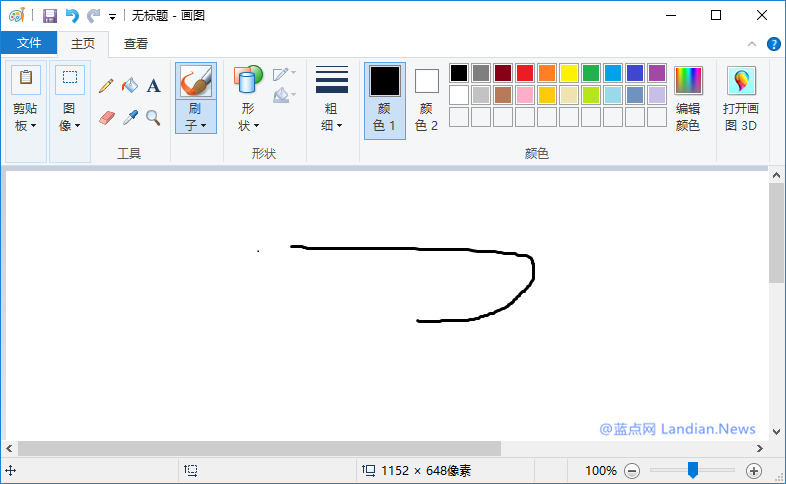Switch to the 查看 view tab
The height and width of the screenshot is (484, 786).
pos(136,44)
